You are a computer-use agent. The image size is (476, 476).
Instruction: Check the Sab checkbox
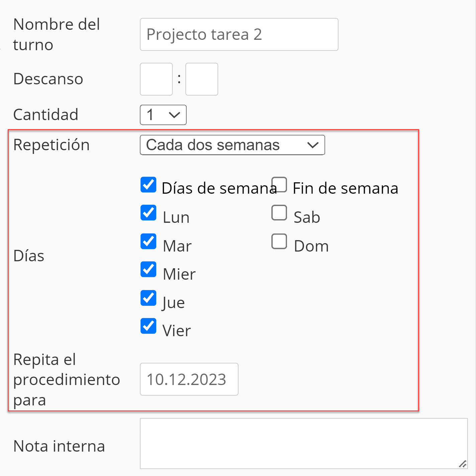[x=279, y=213]
